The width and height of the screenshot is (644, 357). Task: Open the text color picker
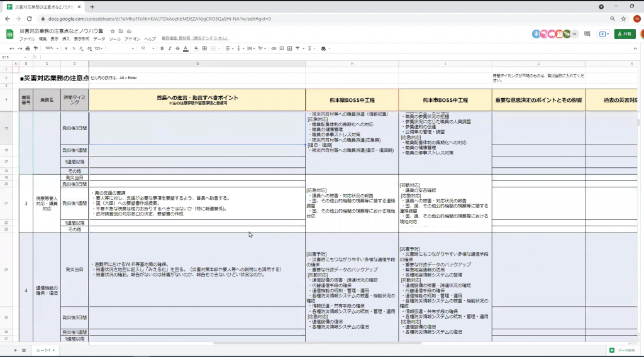186,48
